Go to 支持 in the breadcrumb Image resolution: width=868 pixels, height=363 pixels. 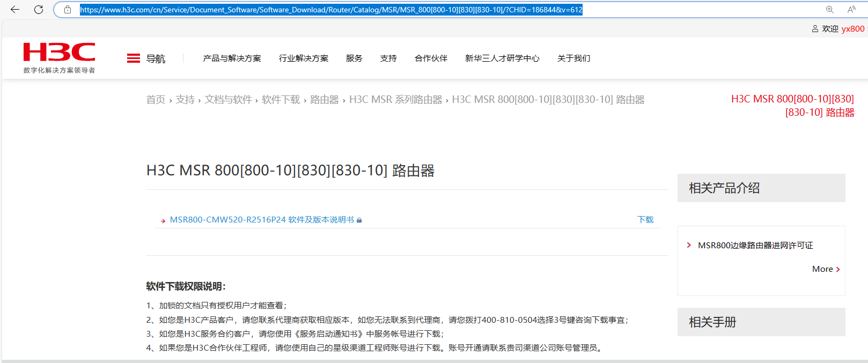coord(185,100)
